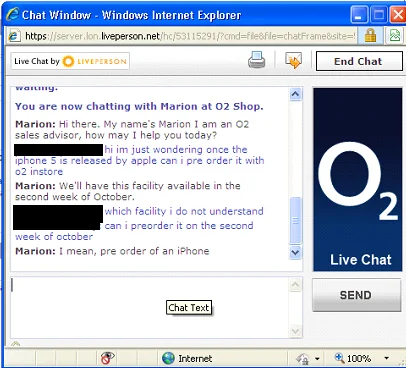Click 'You are now chatting with Marion' text

tap(139, 106)
